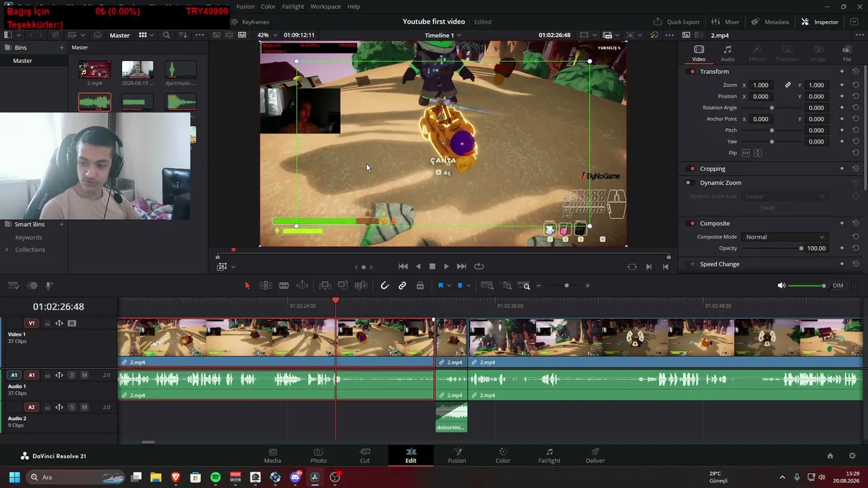
Task: Click the Full Extent Zoom timeline icon
Action: tap(487, 285)
